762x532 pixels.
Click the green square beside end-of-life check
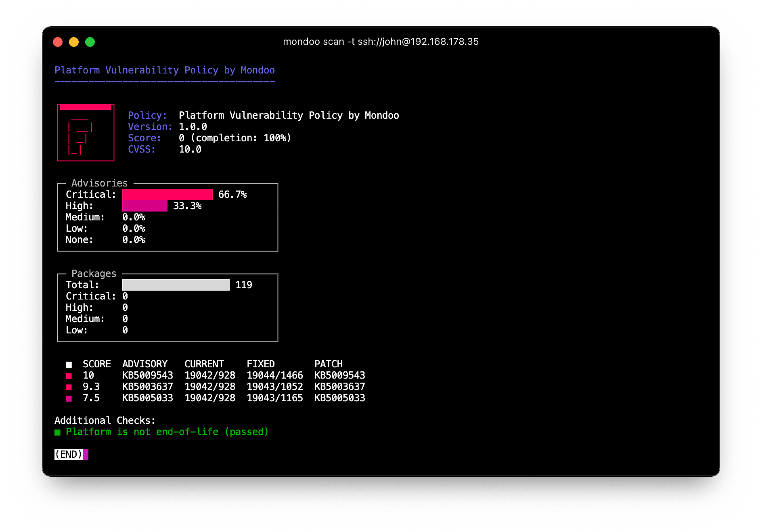pos(58,432)
